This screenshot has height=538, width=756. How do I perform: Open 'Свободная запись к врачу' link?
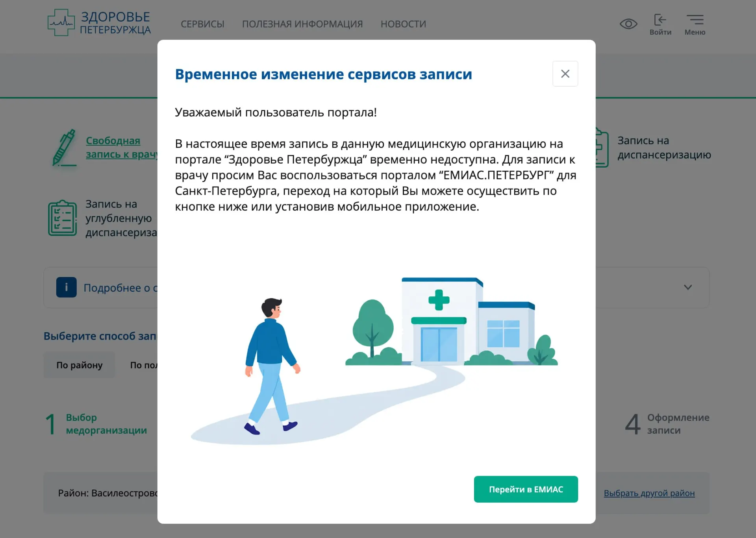(121, 147)
